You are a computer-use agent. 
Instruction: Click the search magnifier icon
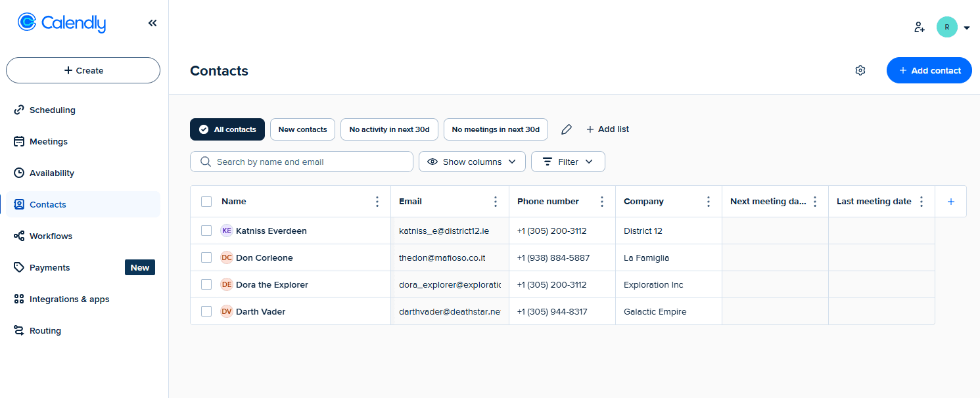pyautogui.click(x=206, y=162)
